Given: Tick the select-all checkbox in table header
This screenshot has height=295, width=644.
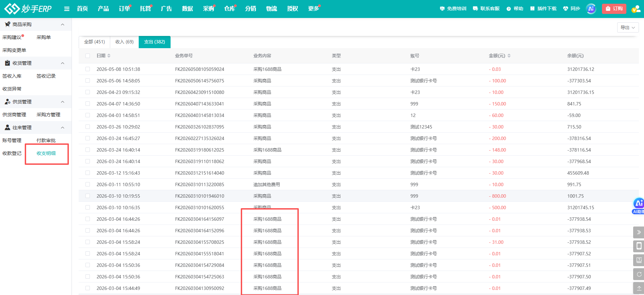Looking at the screenshot, I should [88, 56].
